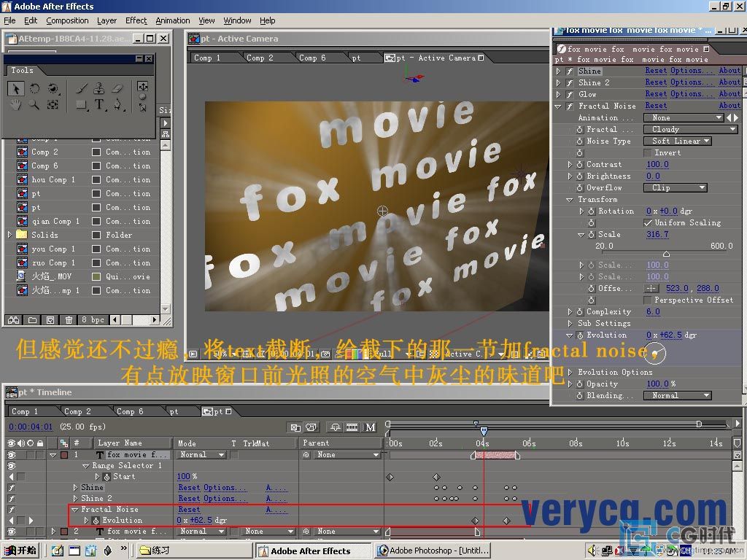This screenshot has width=747, height=560.
Task: Select the Pan Behind tool
Action: (x=53, y=104)
